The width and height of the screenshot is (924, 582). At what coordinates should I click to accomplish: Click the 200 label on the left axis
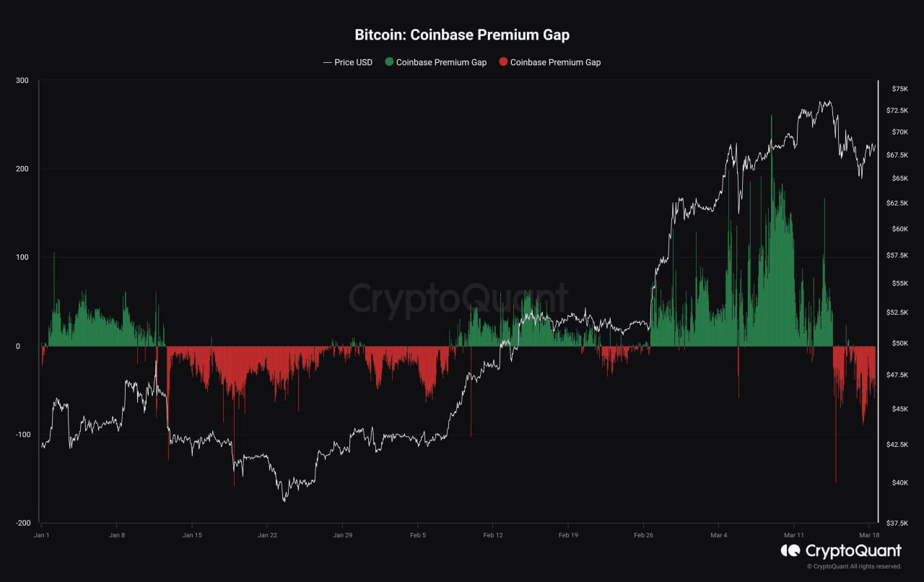pyautogui.click(x=22, y=169)
